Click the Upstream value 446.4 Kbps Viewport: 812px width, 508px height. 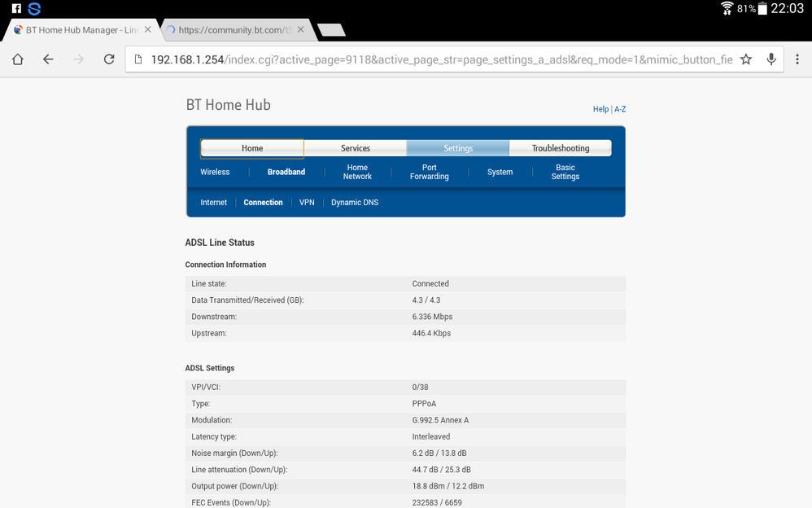[x=431, y=333]
